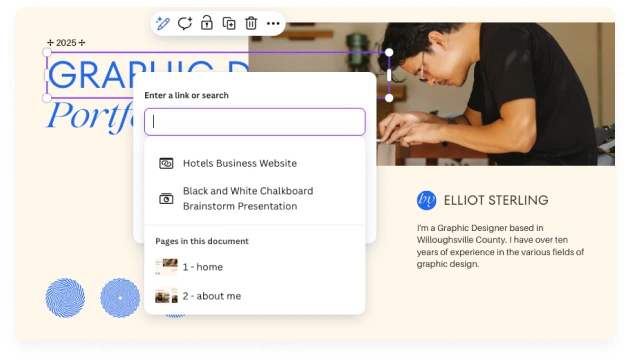This screenshot has height=363, width=630.
Task: Focus the link or search input field
Action: click(255, 122)
